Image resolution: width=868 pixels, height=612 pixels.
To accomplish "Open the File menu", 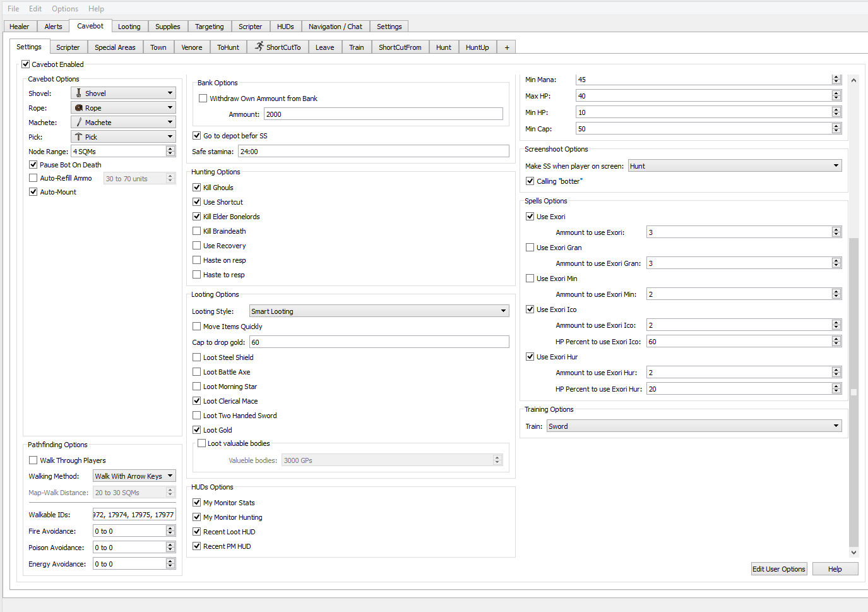I will tap(13, 9).
